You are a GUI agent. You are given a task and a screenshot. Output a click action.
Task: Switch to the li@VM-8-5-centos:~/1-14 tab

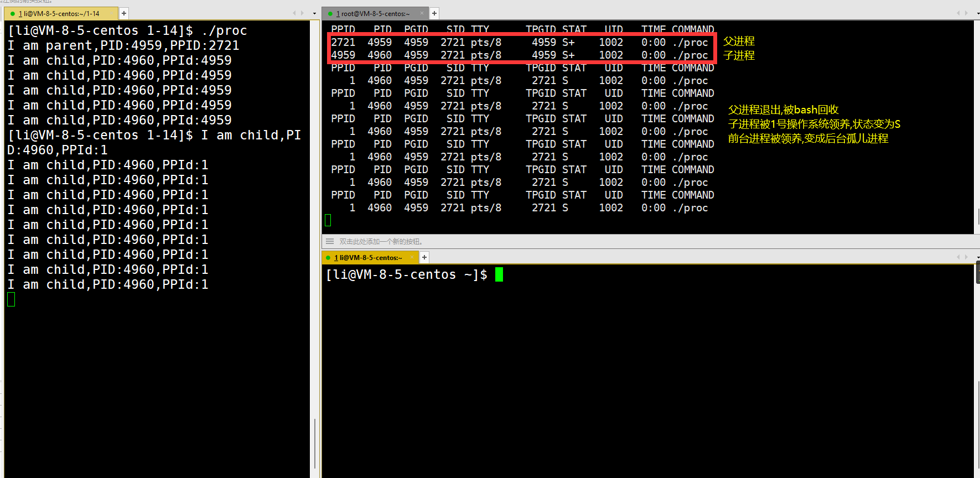[60, 13]
